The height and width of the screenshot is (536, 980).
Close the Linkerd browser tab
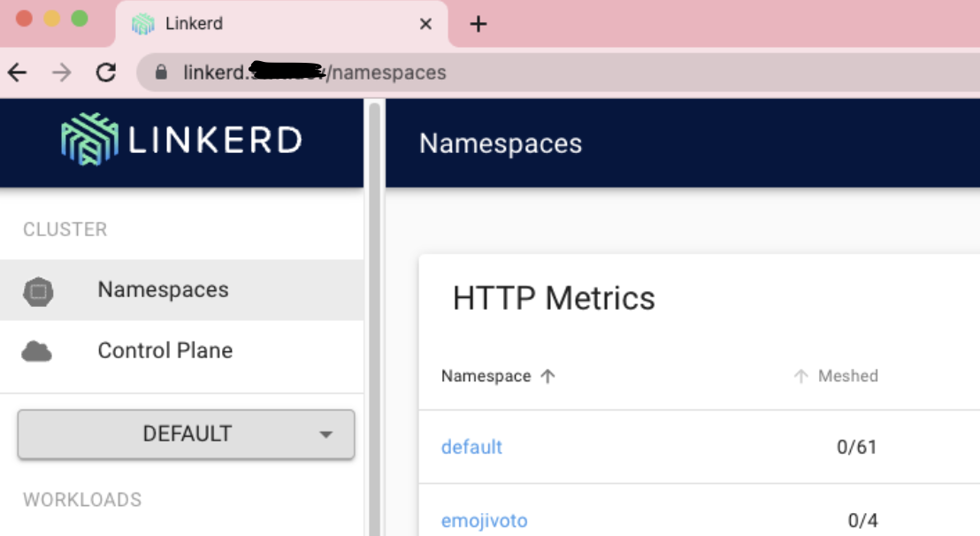point(425,25)
